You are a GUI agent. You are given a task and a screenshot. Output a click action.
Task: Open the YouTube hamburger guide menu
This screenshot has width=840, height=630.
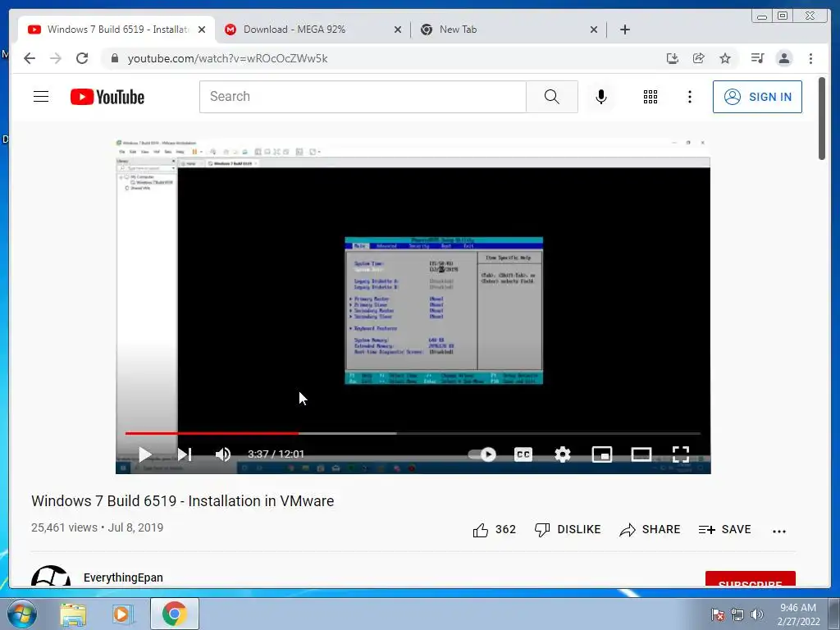tap(41, 97)
